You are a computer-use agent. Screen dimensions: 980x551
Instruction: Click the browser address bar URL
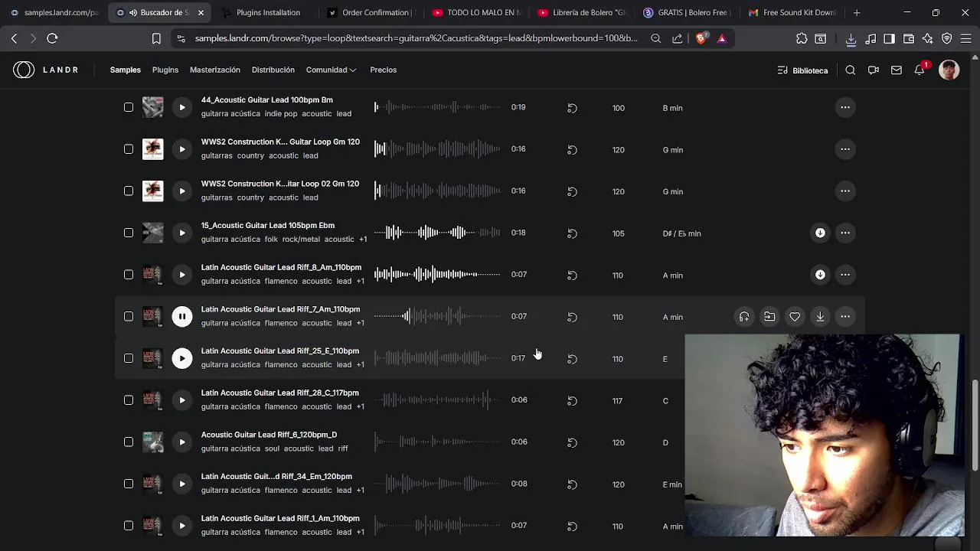[x=416, y=38]
